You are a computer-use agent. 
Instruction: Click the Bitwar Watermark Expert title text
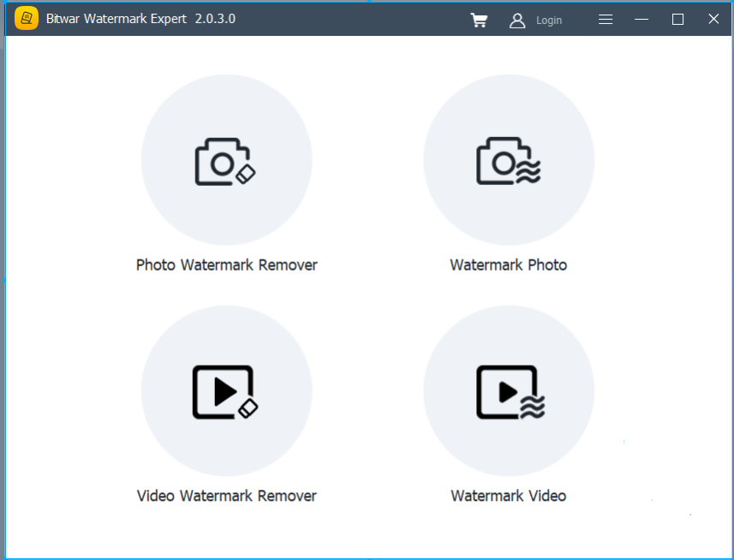pos(116,19)
